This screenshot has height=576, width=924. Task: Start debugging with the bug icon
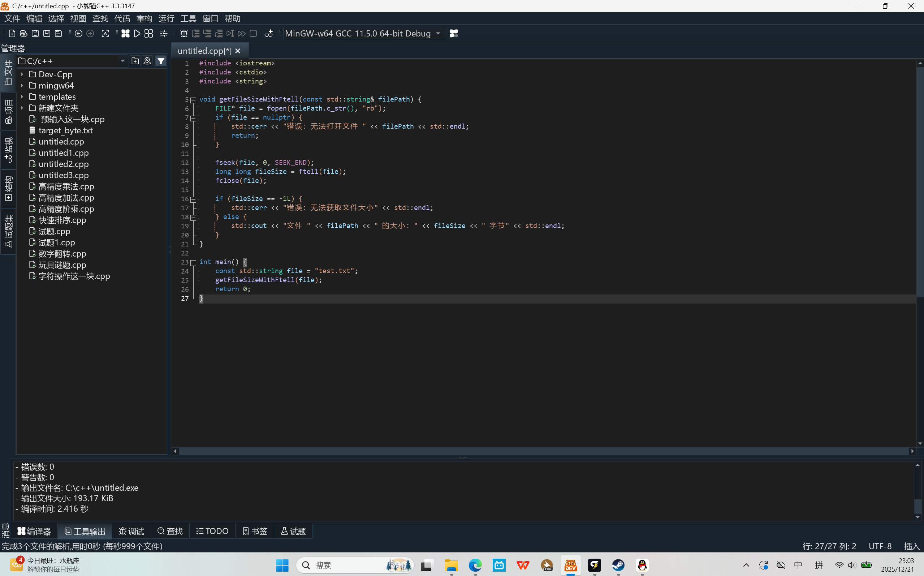click(x=184, y=34)
